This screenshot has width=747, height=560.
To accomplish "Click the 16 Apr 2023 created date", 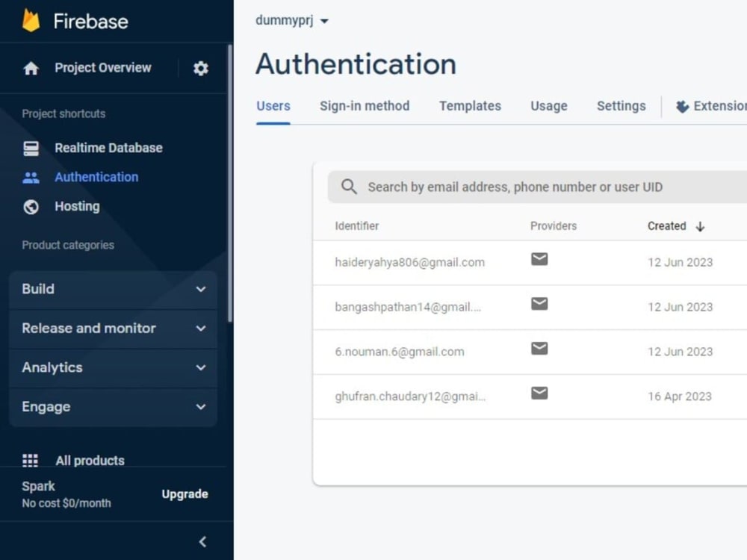I will [679, 396].
